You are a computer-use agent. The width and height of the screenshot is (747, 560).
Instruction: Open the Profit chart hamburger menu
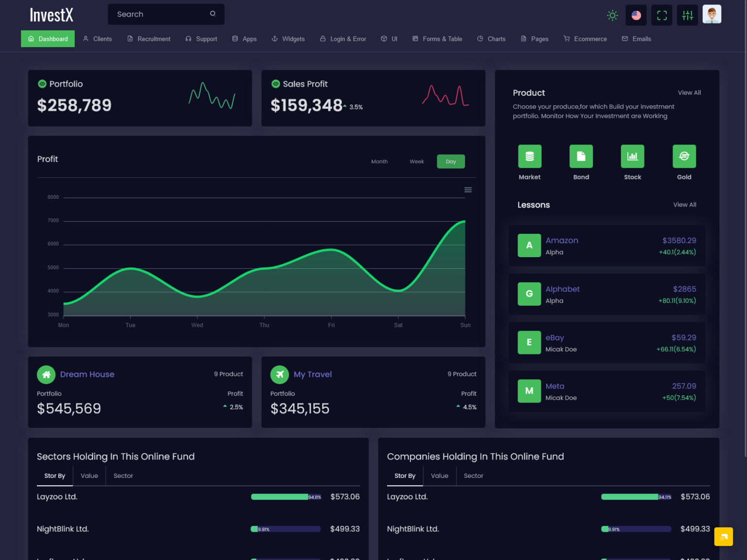[468, 190]
